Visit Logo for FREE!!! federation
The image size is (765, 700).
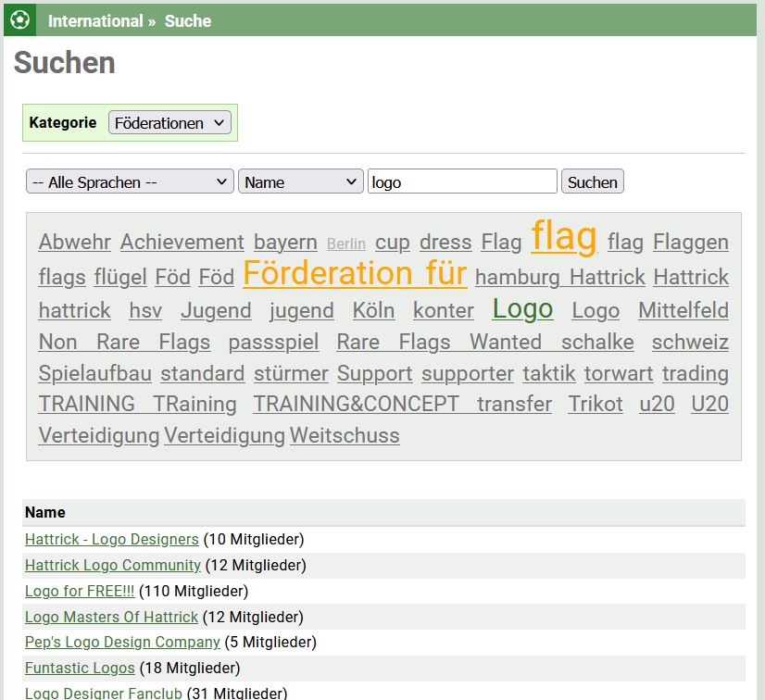click(x=80, y=591)
